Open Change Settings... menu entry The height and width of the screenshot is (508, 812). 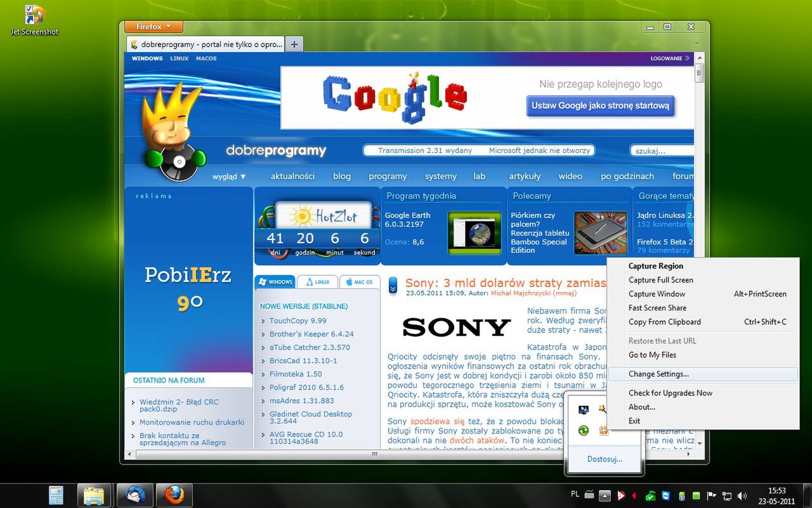[703, 374]
